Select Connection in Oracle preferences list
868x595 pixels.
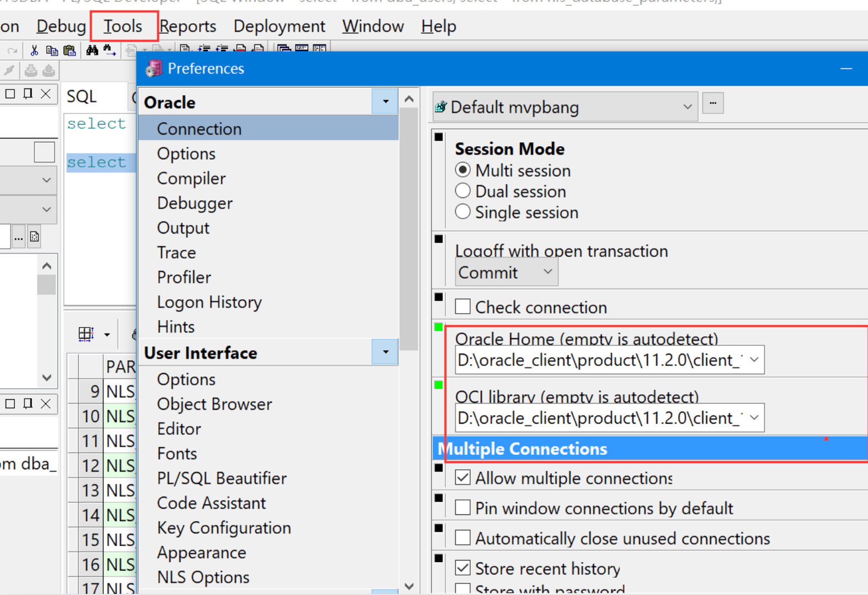(268, 128)
